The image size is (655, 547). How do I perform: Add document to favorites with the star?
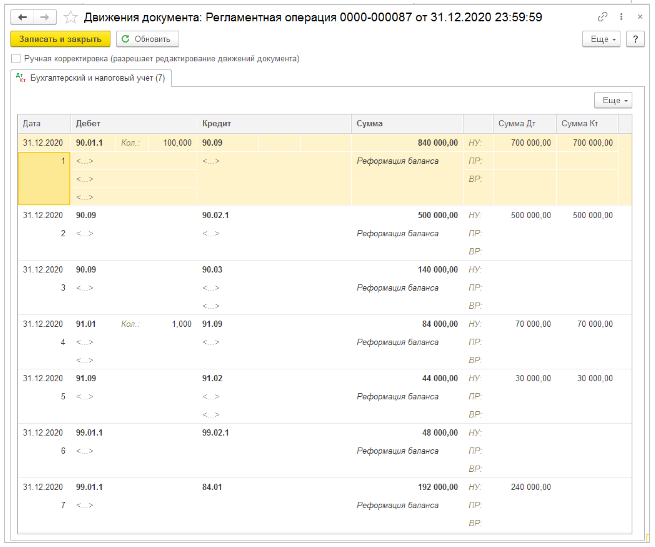tap(71, 17)
